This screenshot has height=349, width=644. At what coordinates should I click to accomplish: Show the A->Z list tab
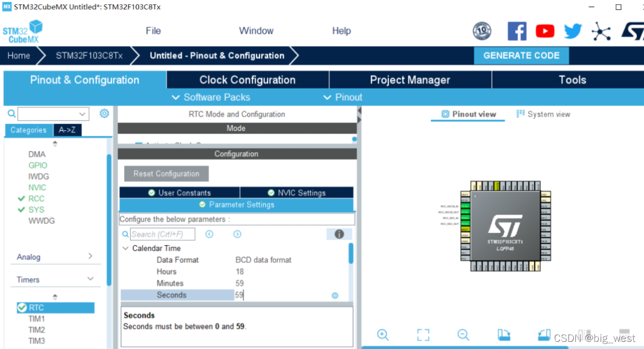(x=67, y=130)
